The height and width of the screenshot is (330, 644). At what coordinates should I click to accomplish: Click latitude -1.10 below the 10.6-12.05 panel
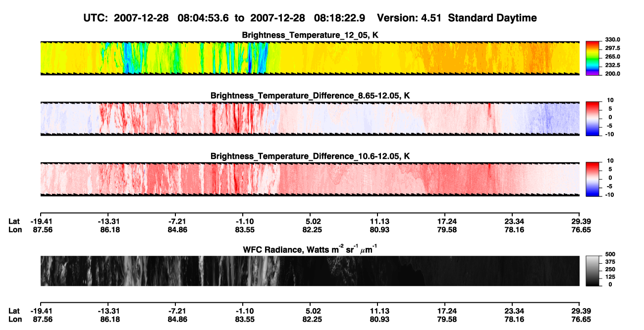tap(243, 221)
